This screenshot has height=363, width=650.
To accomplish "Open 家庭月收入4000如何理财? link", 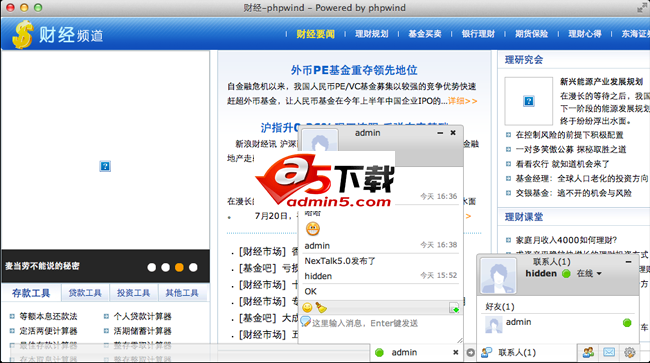I will pos(566,240).
